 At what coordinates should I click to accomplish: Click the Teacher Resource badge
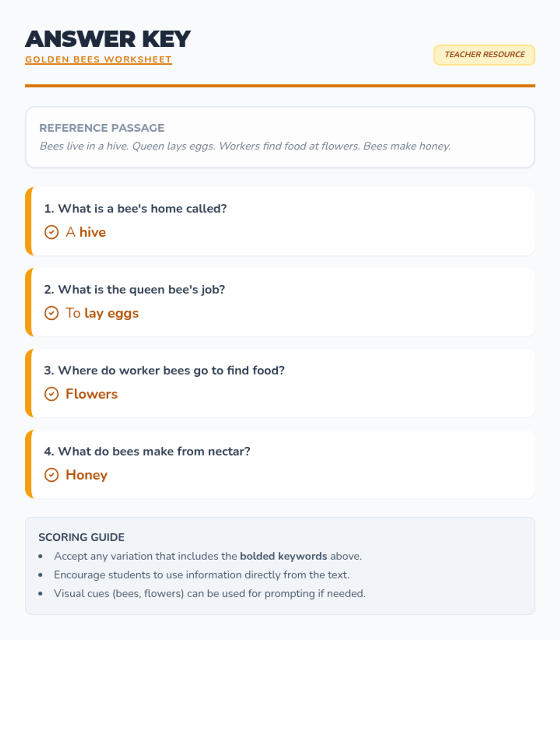pyautogui.click(x=484, y=55)
